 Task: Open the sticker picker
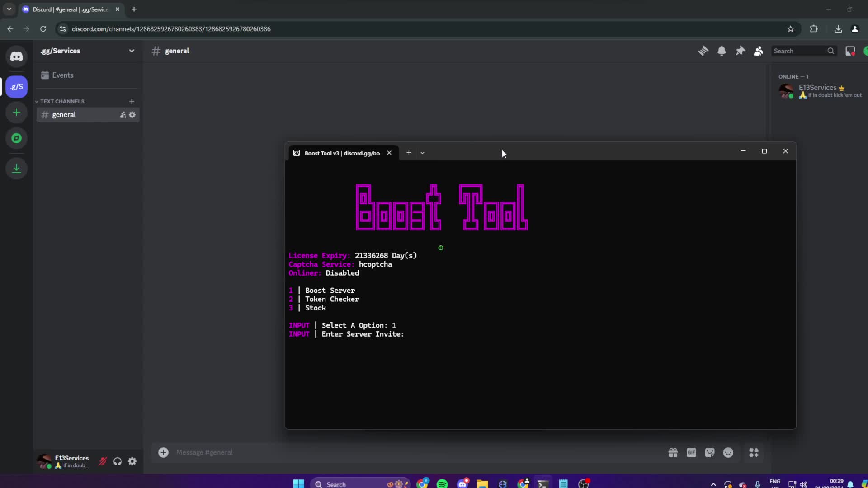tap(710, 453)
